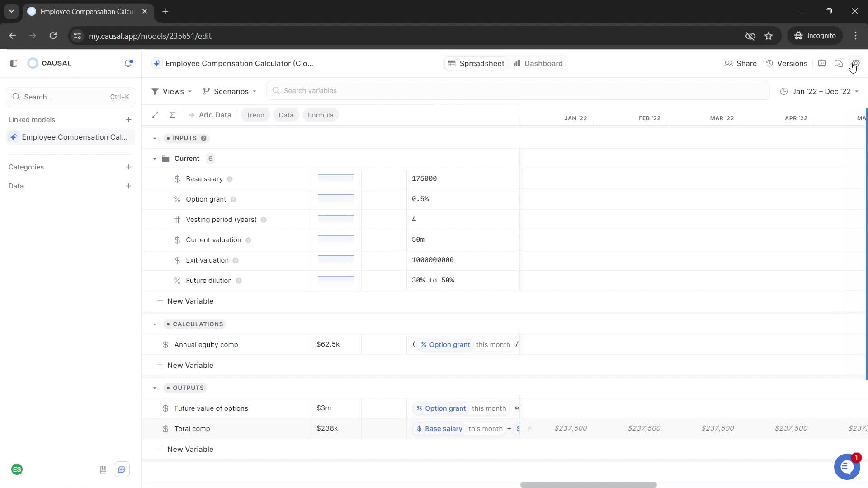Screen dimensions: 868x488
Task: Open the Scenarios dropdown
Action: click(230, 91)
